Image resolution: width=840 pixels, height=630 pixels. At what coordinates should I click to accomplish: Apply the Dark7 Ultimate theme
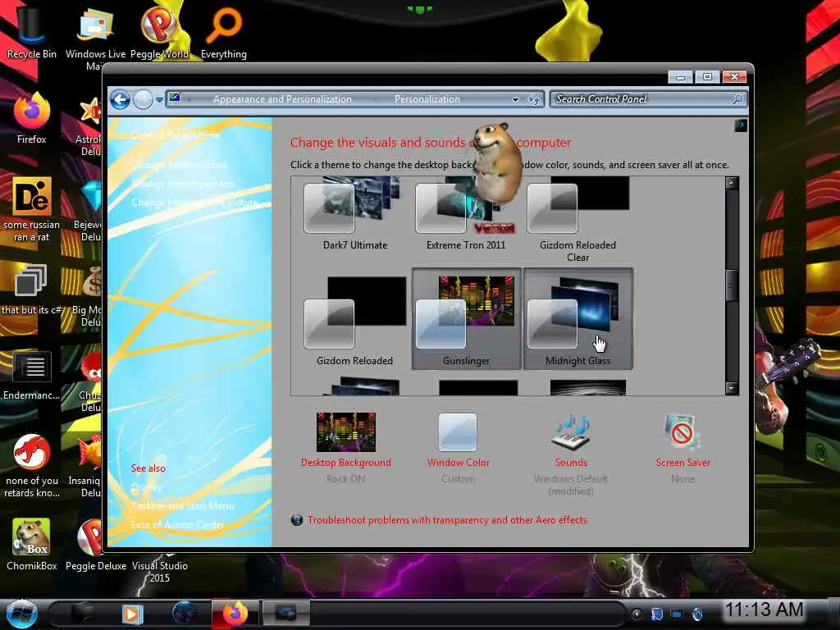point(354,216)
